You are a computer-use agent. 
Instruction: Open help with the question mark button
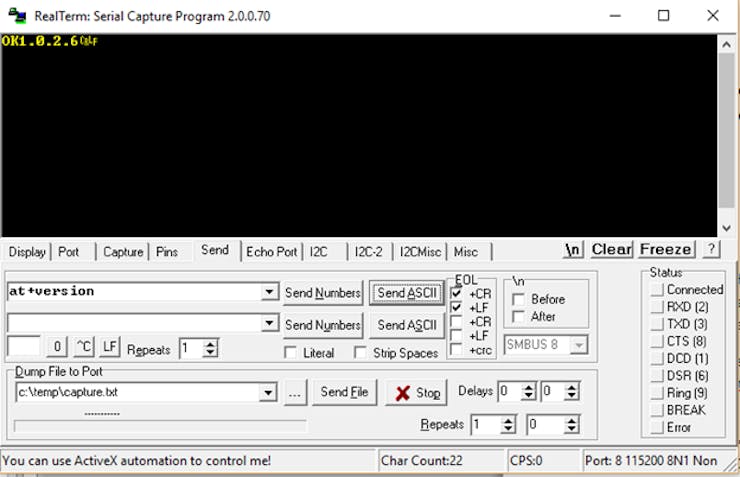pyautogui.click(x=711, y=249)
